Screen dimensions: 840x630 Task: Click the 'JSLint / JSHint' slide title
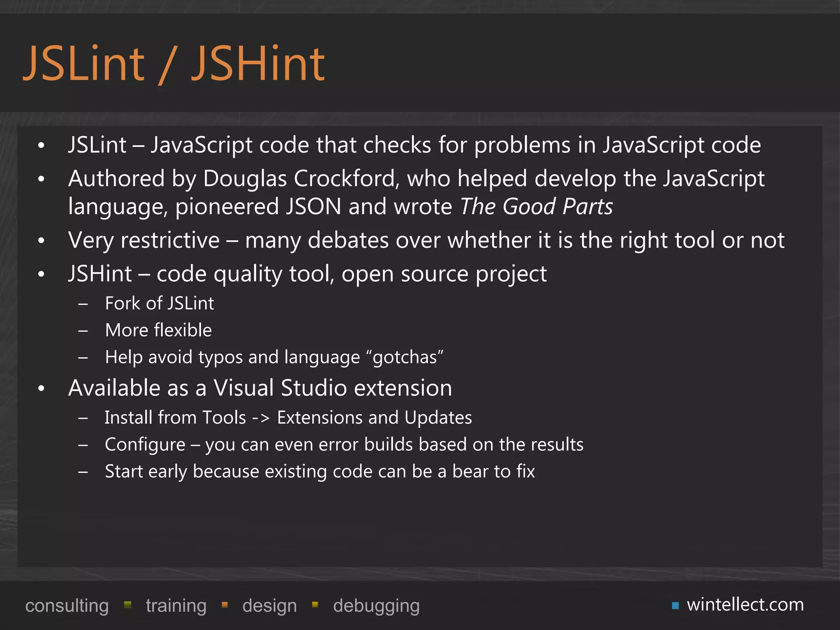point(174,64)
